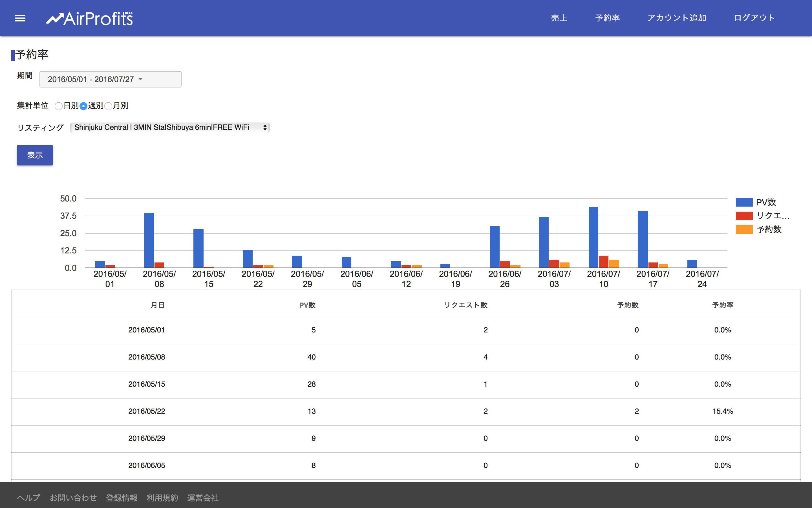Click the リクエスト数 column header
The width and height of the screenshot is (812, 508).
pyautogui.click(x=466, y=305)
